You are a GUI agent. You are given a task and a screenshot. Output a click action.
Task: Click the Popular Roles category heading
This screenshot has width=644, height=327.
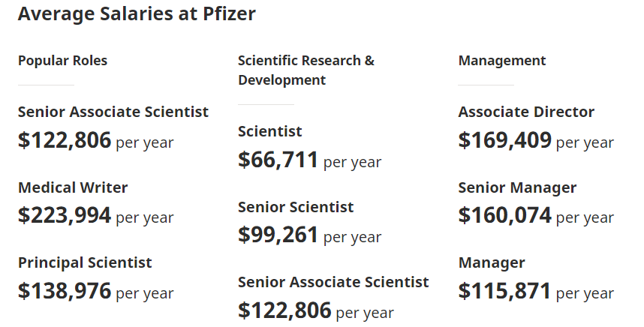(63, 61)
